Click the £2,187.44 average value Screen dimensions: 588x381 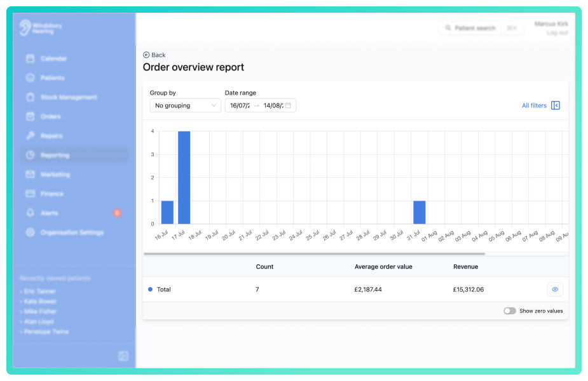coord(368,289)
